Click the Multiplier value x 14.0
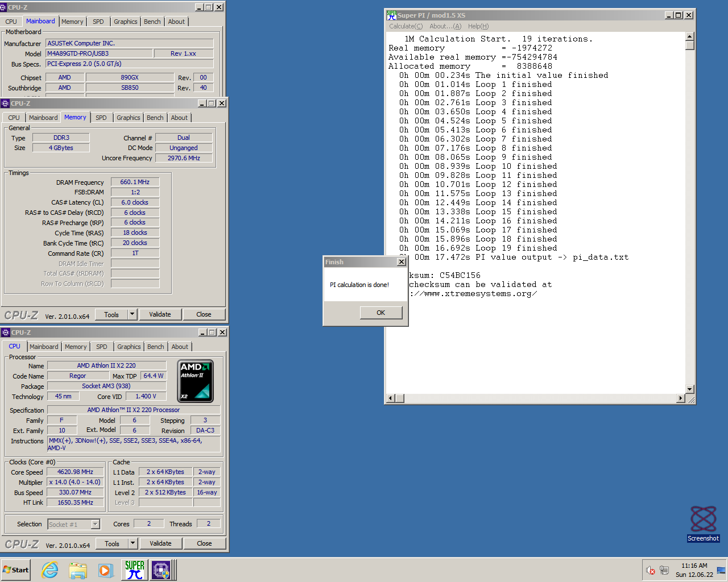 (75, 482)
